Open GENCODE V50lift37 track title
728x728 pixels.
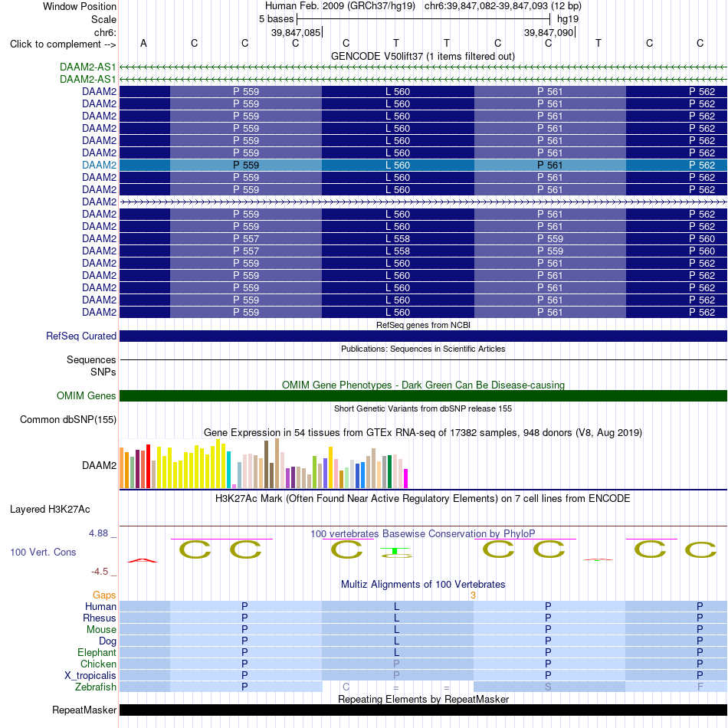[422, 56]
